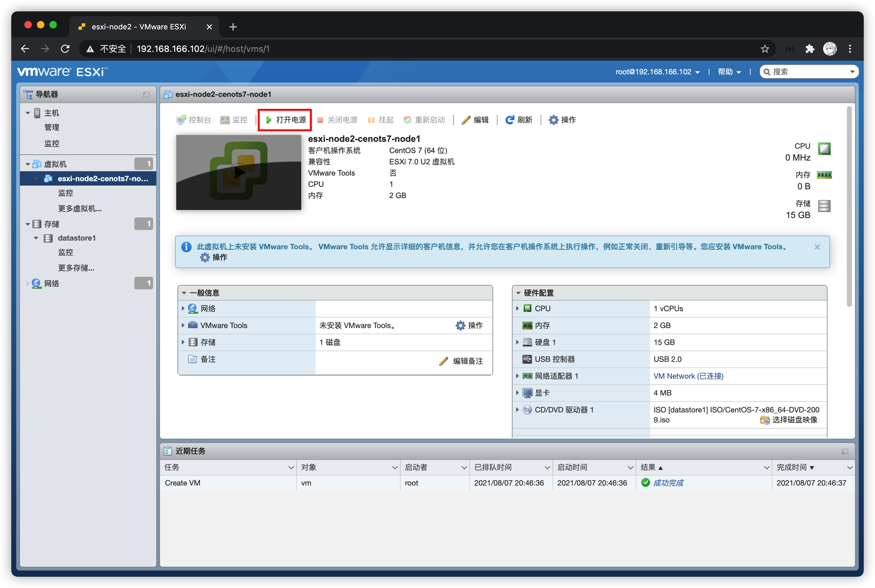875x588 pixels.
Task: Click the 编辑备注 pencil icon
Action: (x=444, y=361)
